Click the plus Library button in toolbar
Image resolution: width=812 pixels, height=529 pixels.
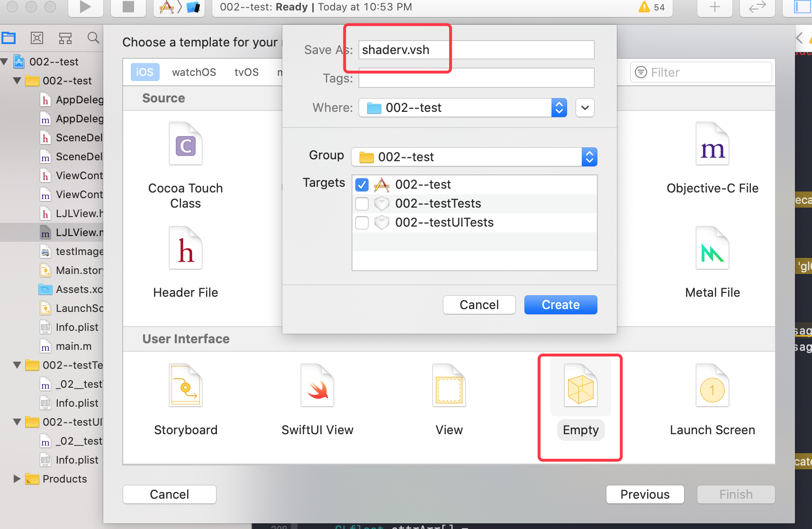(715, 7)
